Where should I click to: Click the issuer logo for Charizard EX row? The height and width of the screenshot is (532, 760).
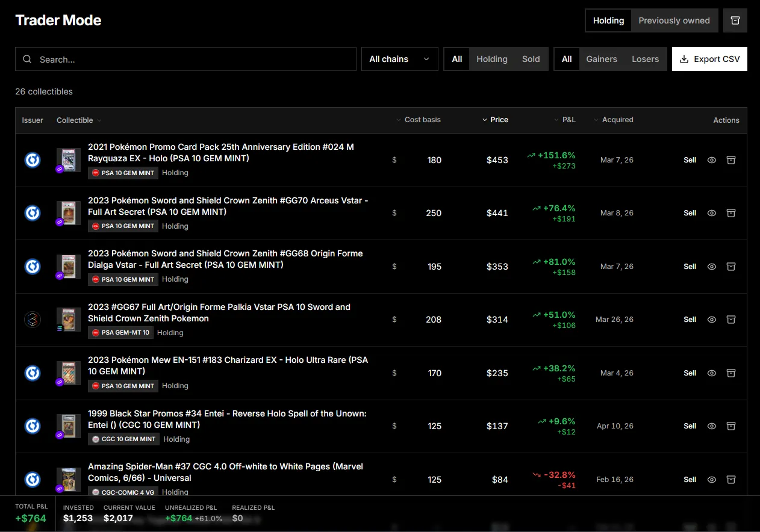(33, 373)
